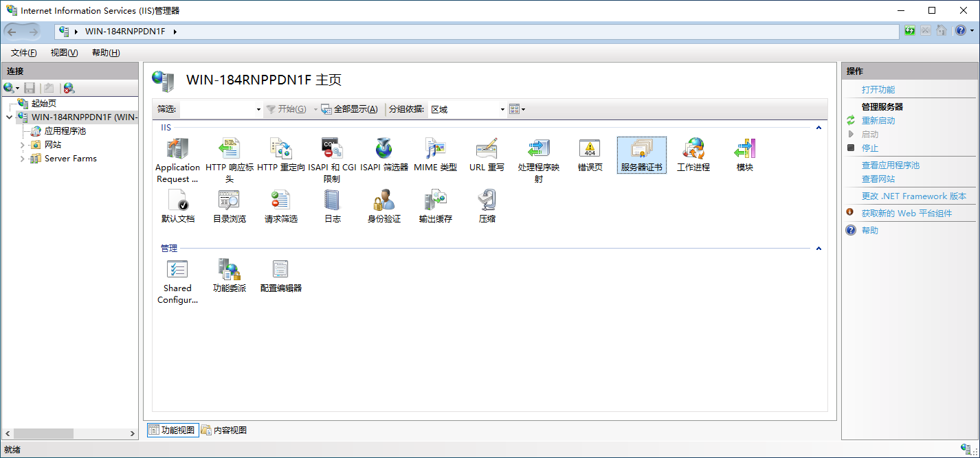Open the HTTP 重定向 feature

(281, 155)
